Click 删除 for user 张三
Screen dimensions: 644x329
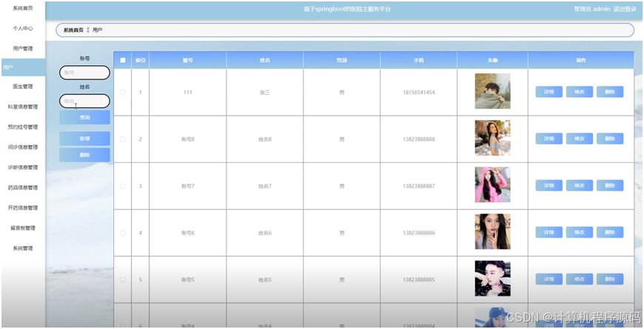[610, 92]
